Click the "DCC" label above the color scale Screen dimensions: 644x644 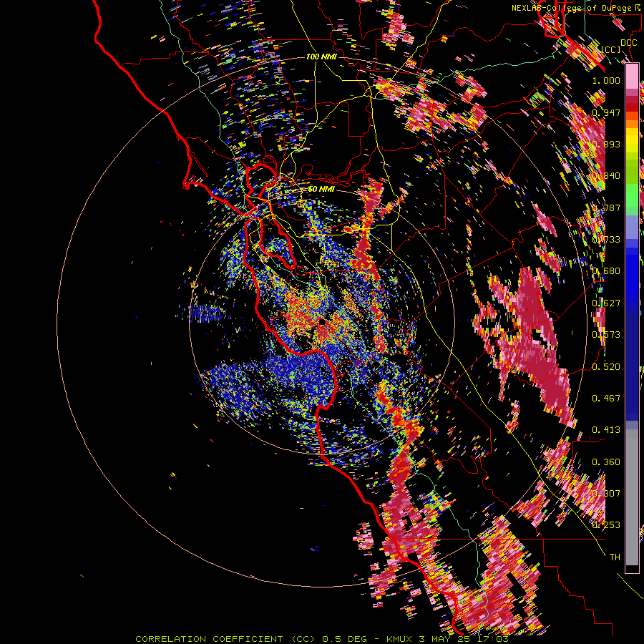[628, 43]
